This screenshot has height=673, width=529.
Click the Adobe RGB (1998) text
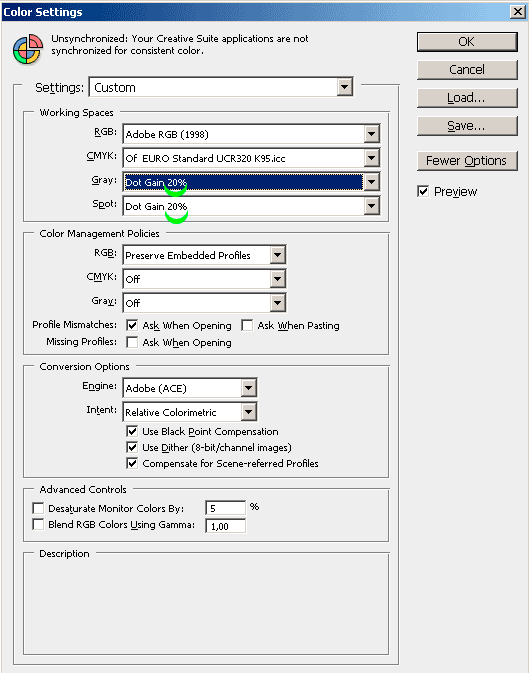[x=167, y=135]
